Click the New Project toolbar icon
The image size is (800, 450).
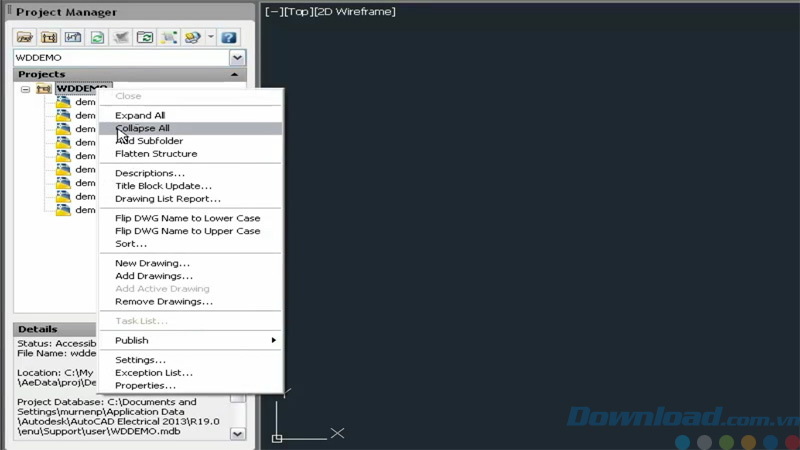[x=49, y=37]
